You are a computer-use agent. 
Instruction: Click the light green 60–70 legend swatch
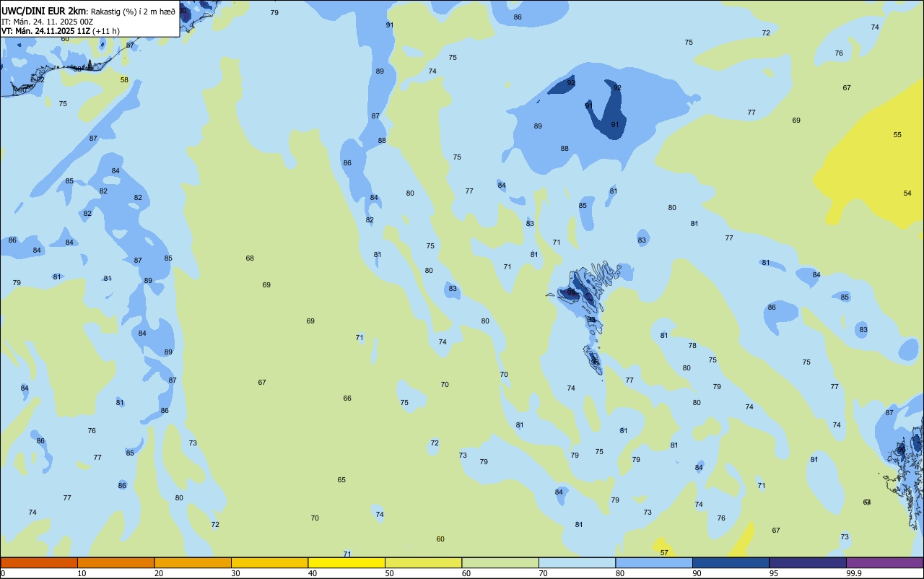pos(500,562)
